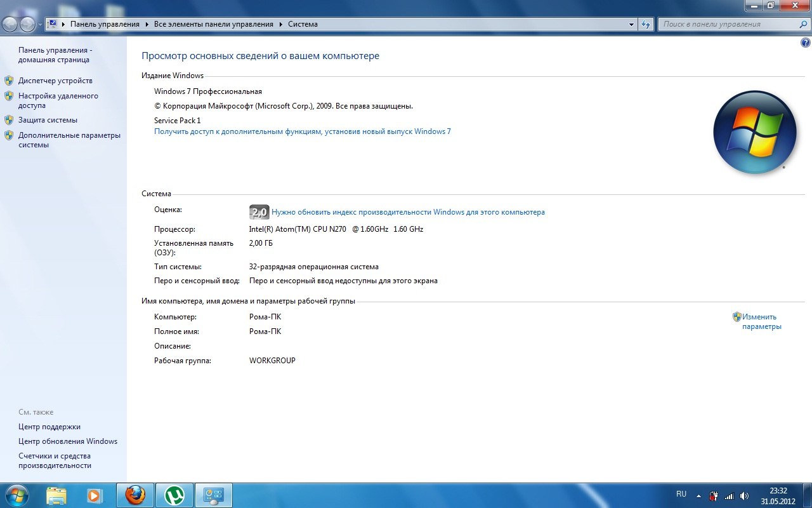Click the "WORKGROUP" workgroup value
The image size is (812, 508).
click(272, 361)
